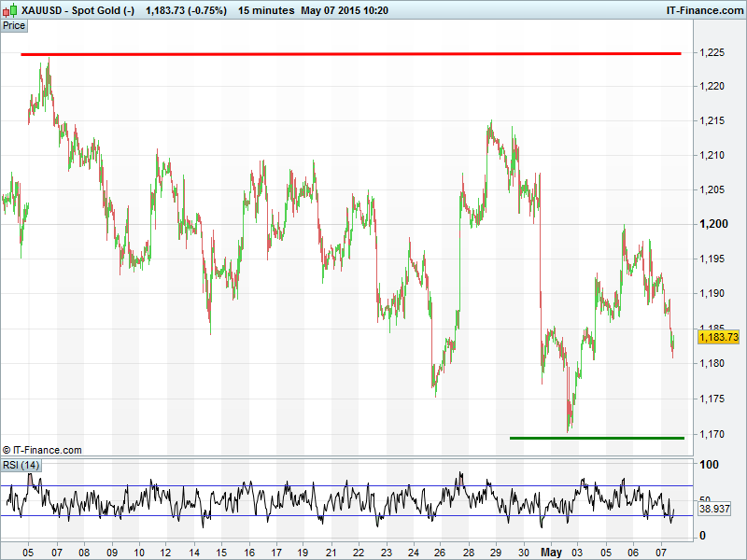
Task: Click the © IT-Finance.com watermark
Action: [43, 450]
